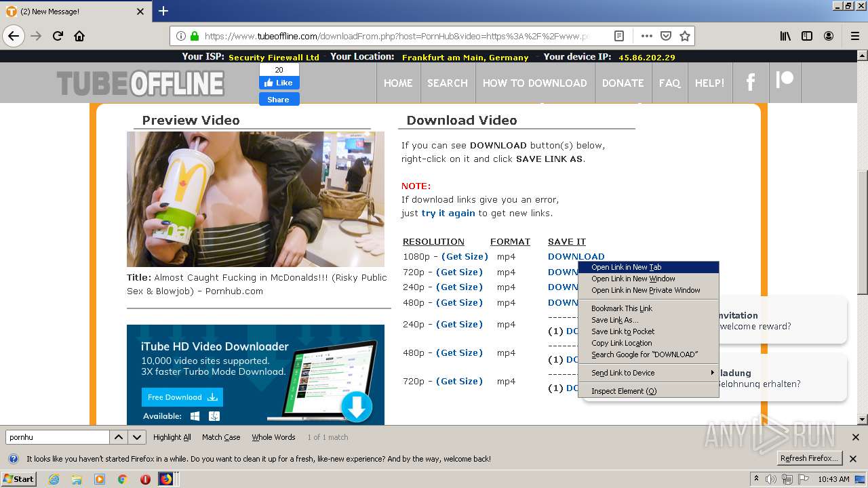This screenshot has height=488, width=868.
Task: Select Copy Link Location
Action: point(648,343)
